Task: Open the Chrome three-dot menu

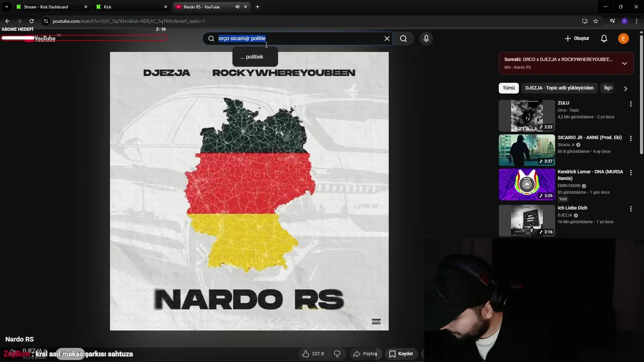Action: 636,21
